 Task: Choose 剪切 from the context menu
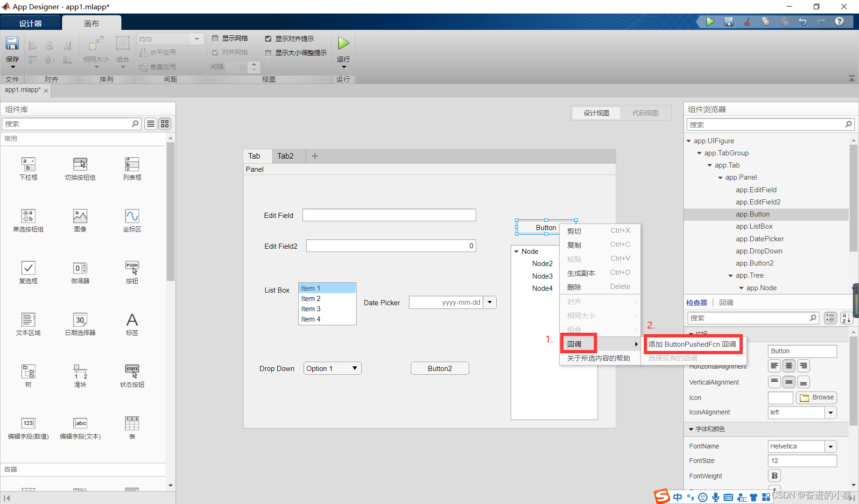click(599, 231)
